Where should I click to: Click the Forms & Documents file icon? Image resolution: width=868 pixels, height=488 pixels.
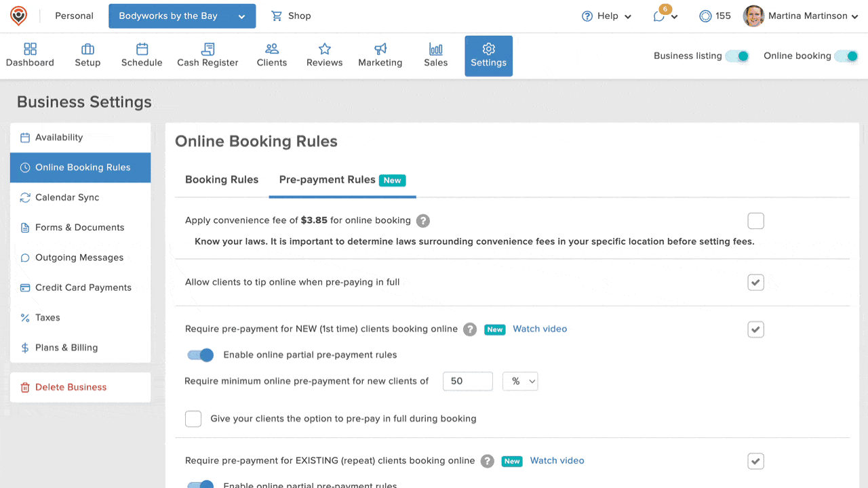(25, 228)
